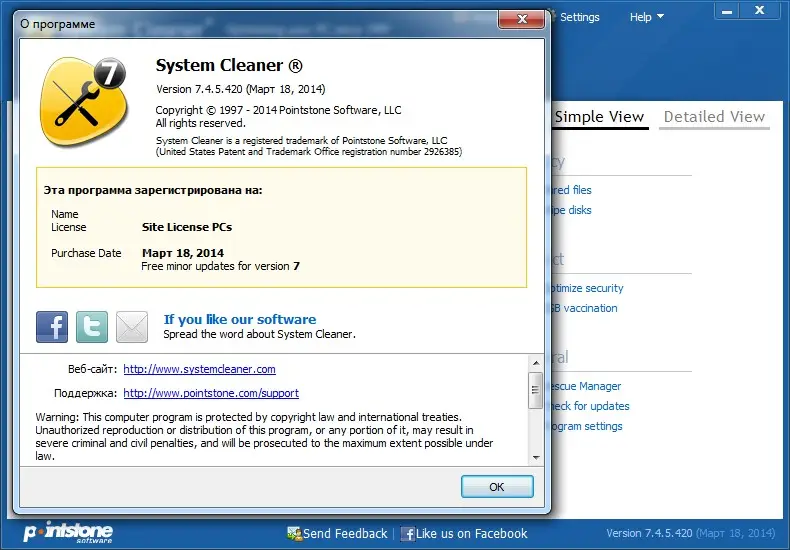Screen dimensions: 790x550
Task: Open the Help dropdown menu
Action: click(x=646, y=17)
